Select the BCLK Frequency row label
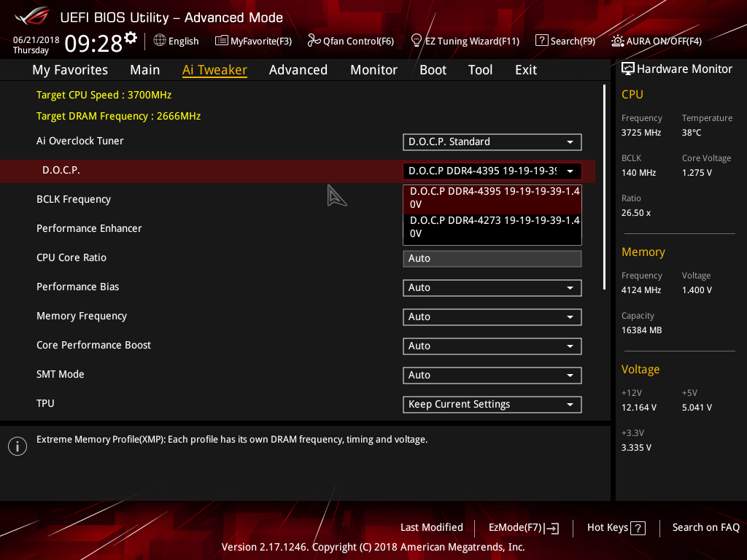Screen dimensions: 747x560 74,199
